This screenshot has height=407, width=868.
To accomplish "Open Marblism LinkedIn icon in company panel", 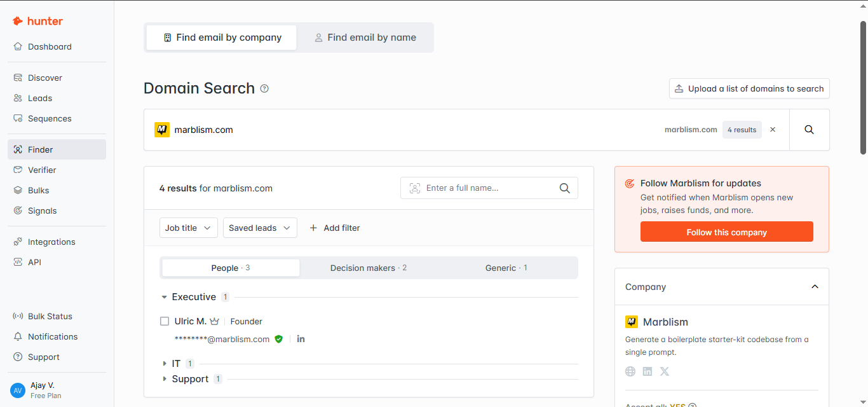I will (x=648, y=371).
